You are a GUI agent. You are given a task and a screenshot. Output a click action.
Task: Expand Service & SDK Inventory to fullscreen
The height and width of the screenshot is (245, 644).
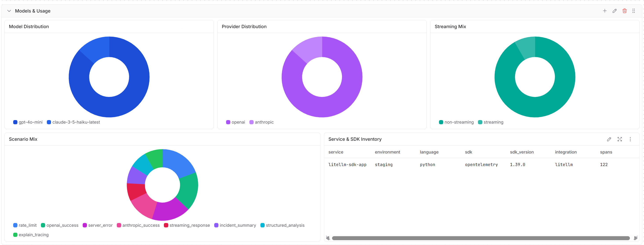[620, 139]
